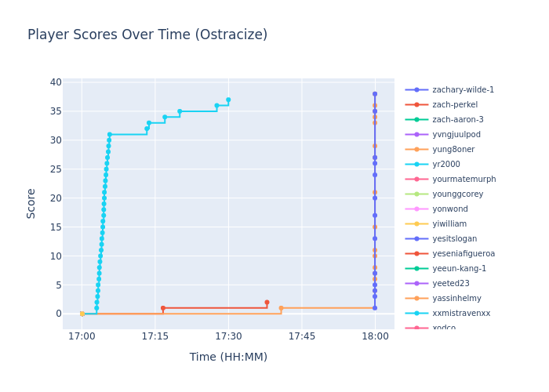Click the yeseniafigueroa red legend marker

click(x=416, y=254)
